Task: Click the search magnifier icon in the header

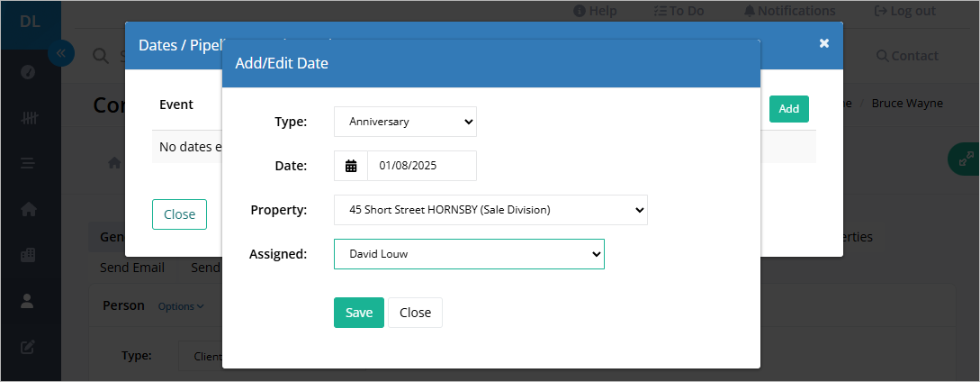Action: 100,56
